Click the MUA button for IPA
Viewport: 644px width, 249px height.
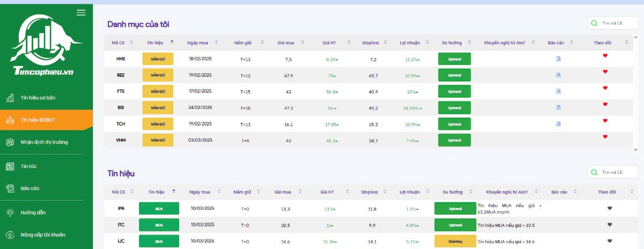[159, 209]
